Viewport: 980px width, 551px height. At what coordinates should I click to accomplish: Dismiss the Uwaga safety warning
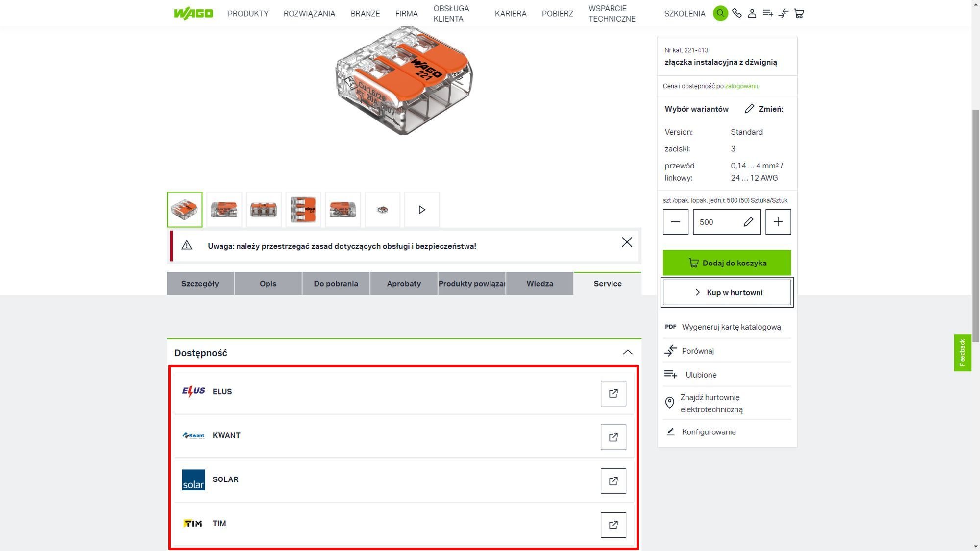click(627, 242)
